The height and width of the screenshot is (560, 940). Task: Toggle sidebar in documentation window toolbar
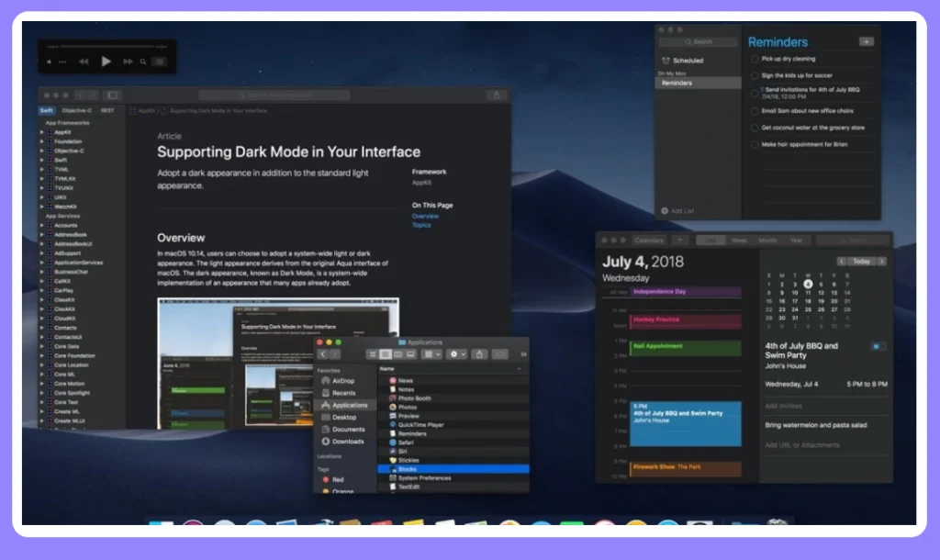(112, 95)
